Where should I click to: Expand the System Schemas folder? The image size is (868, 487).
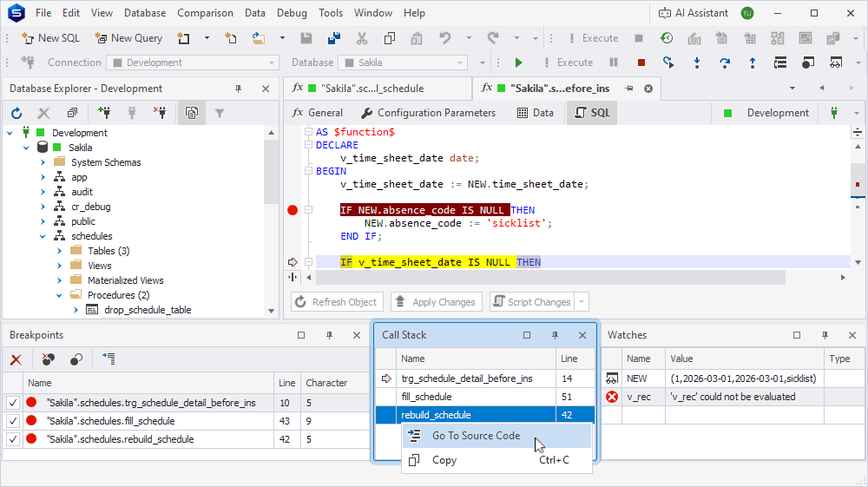[x=43, y=162]
